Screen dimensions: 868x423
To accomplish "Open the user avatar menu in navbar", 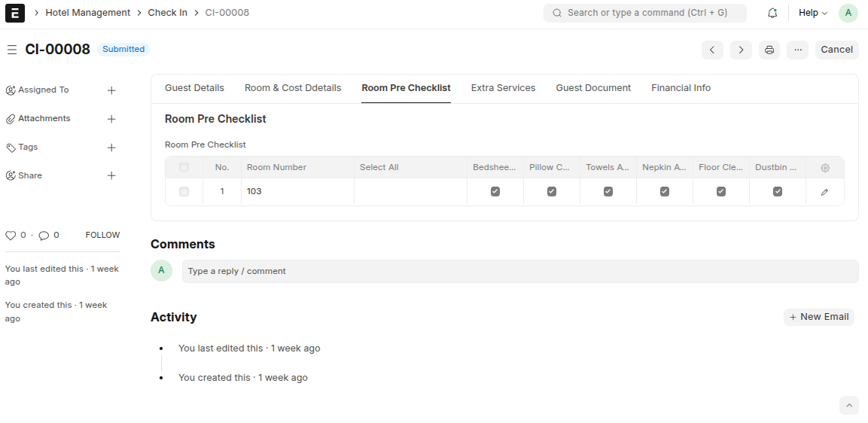I will tap(848, 13).
